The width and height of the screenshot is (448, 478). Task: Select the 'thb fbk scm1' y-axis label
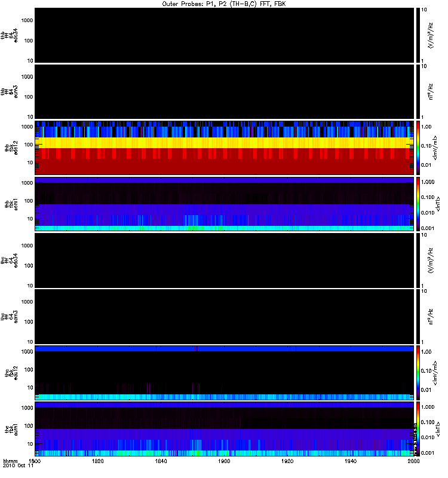pyautogui.click(x=11, y=204)
